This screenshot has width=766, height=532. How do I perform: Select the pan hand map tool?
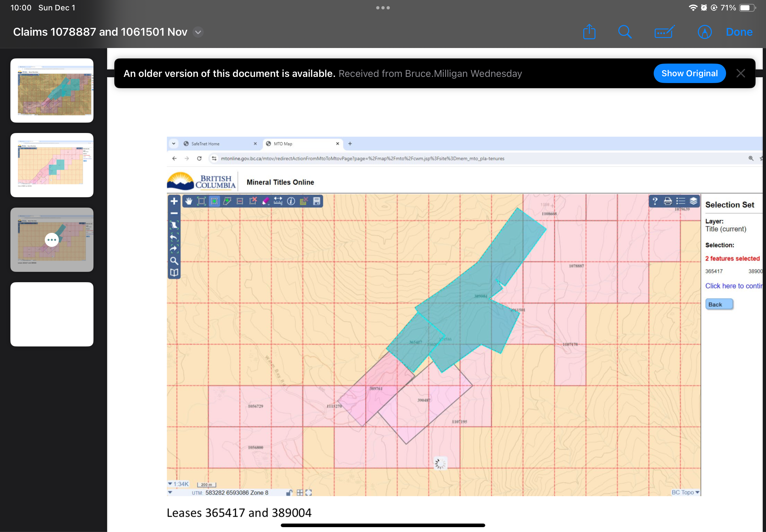tap(189, 201)
